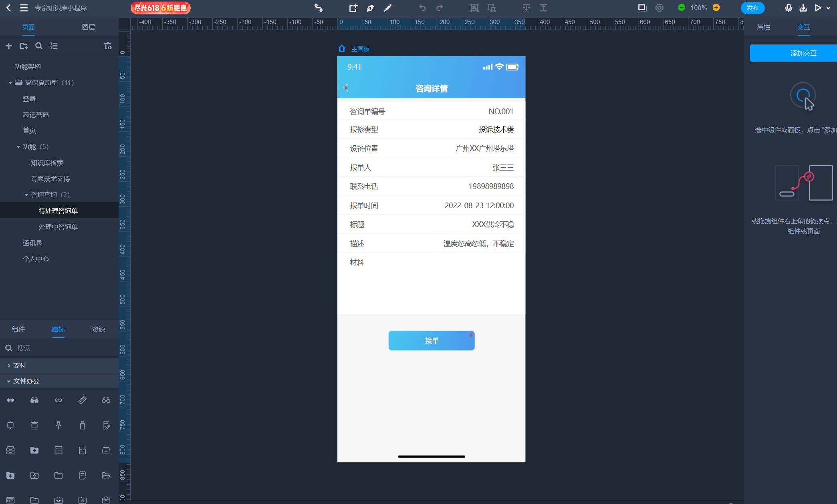Switch to the 组件 tab
This screenshot has width=837, height=504.
[x=18, y=329]
